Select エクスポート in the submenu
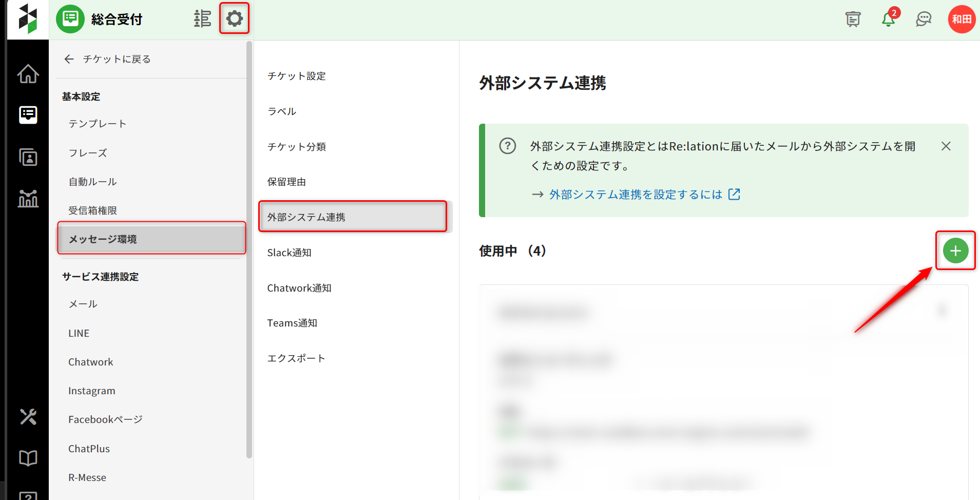 296,358
